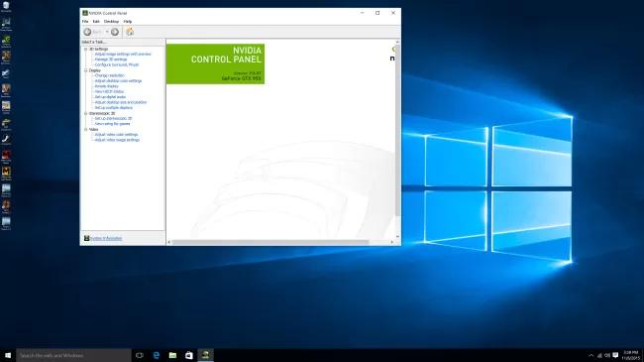The height and width of the screenshot is (362, 644).
Task: Select Set up multiple displays
Action: click(114, 107)
